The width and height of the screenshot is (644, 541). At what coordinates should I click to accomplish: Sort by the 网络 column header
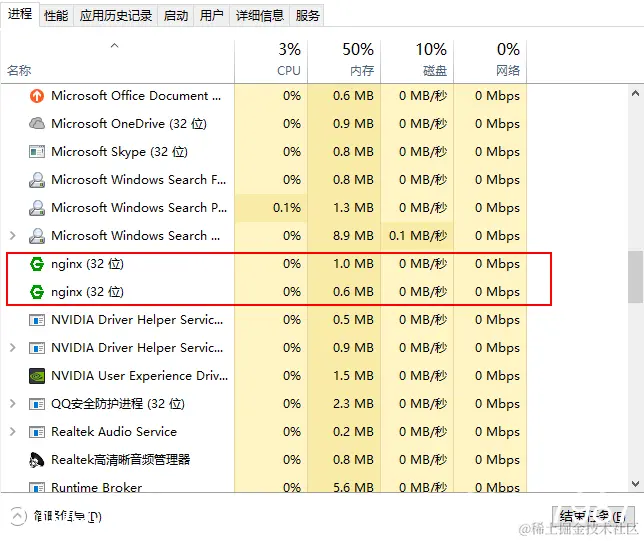490,60
